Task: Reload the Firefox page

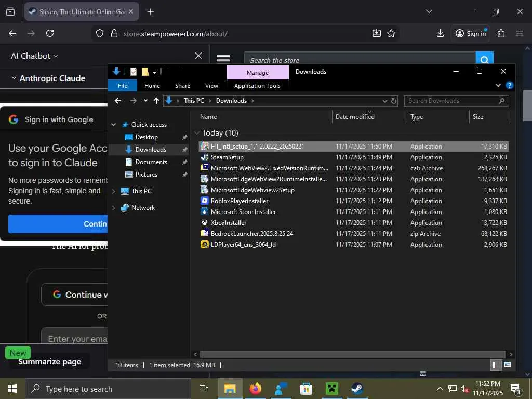Action: pyautogui.click(x=50, y=33)
